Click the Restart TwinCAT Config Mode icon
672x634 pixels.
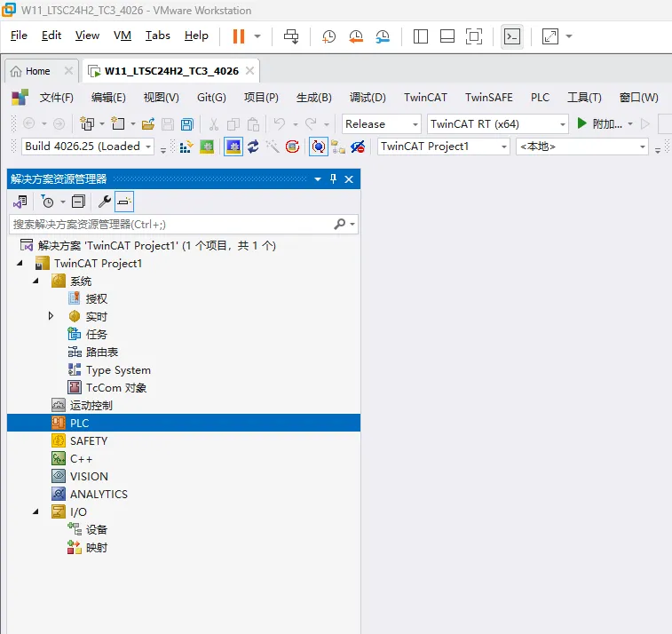(233, 147)
